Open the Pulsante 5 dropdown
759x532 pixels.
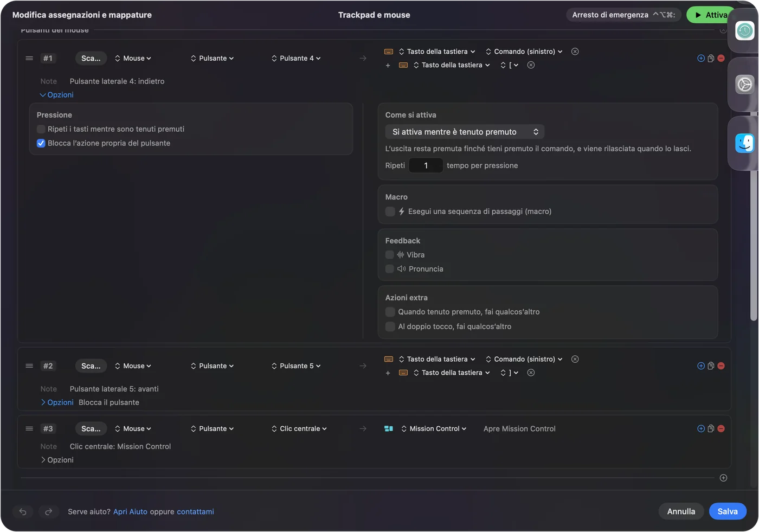click(x=296, y=366)
